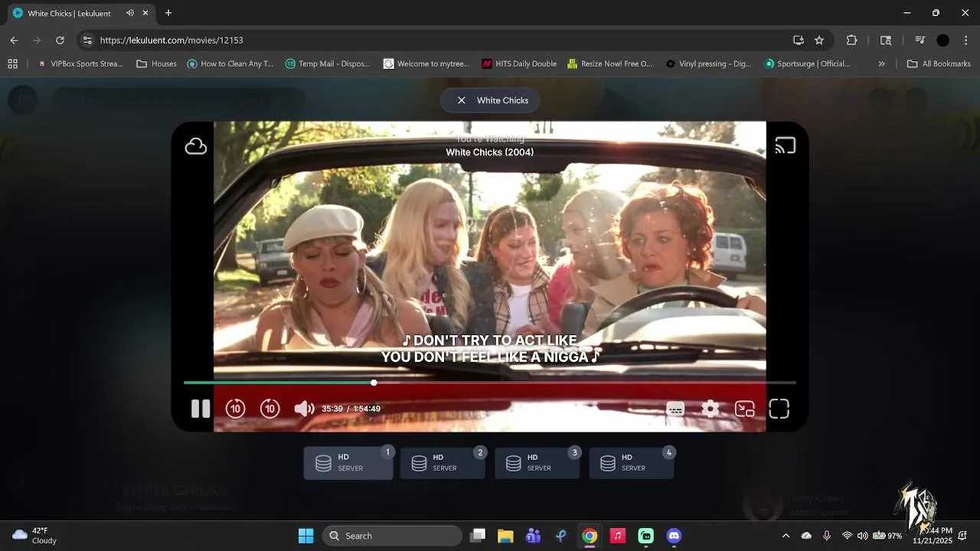
Task: Skip forward 10 seconds in the video
Action: [x=269, y=409]
